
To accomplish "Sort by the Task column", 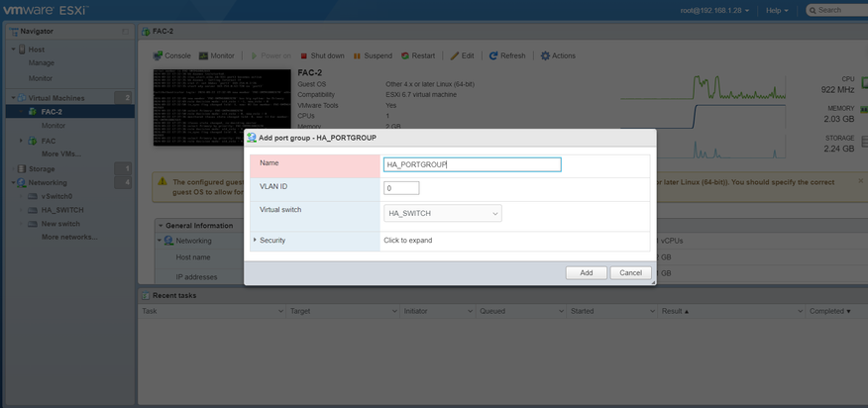I will (x=150, y=312).
